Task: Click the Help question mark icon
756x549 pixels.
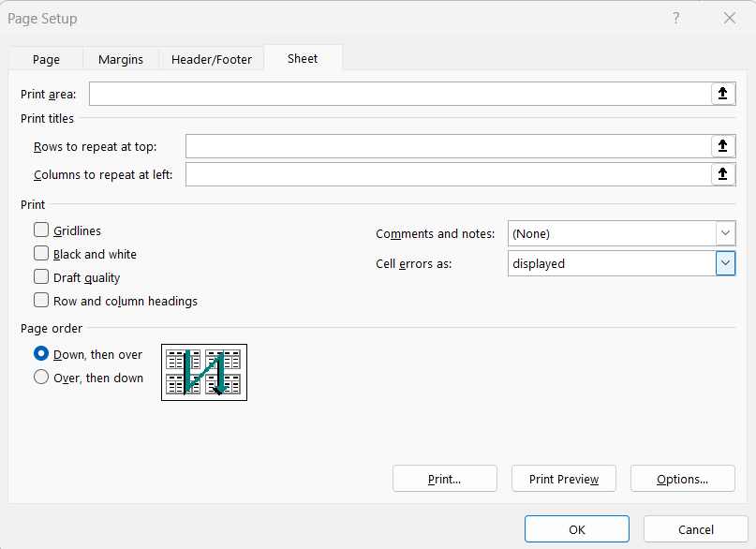Action: pyautogui.click(x=676, y=19)
